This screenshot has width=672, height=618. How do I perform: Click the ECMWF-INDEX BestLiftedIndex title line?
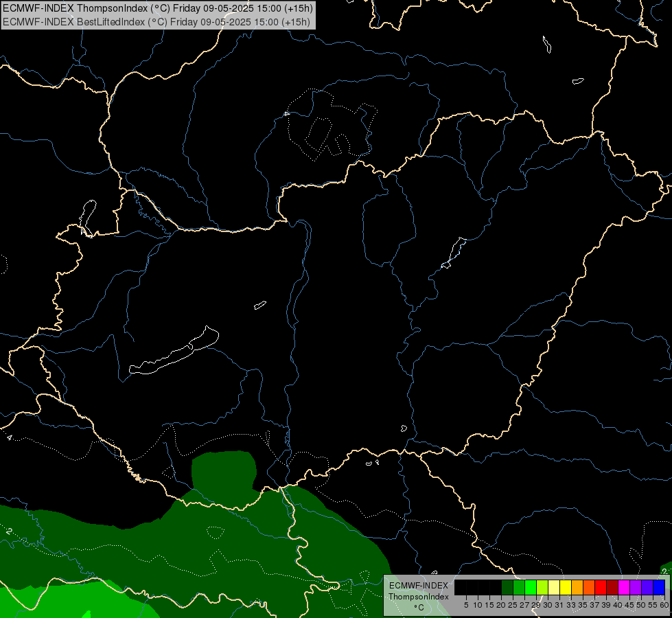157,22
